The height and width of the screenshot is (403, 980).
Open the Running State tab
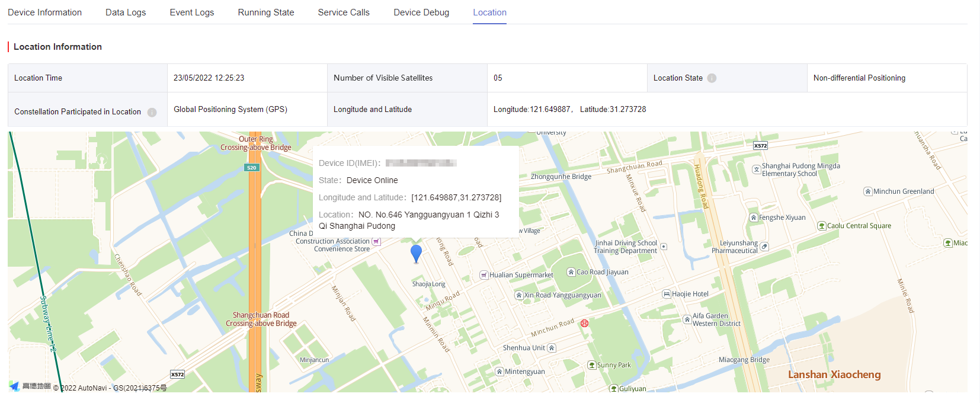click(x=266, y=12)
